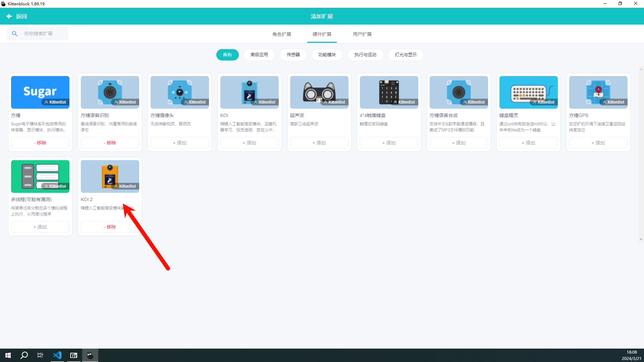Open the Windows Start menu

pos(8,355)
